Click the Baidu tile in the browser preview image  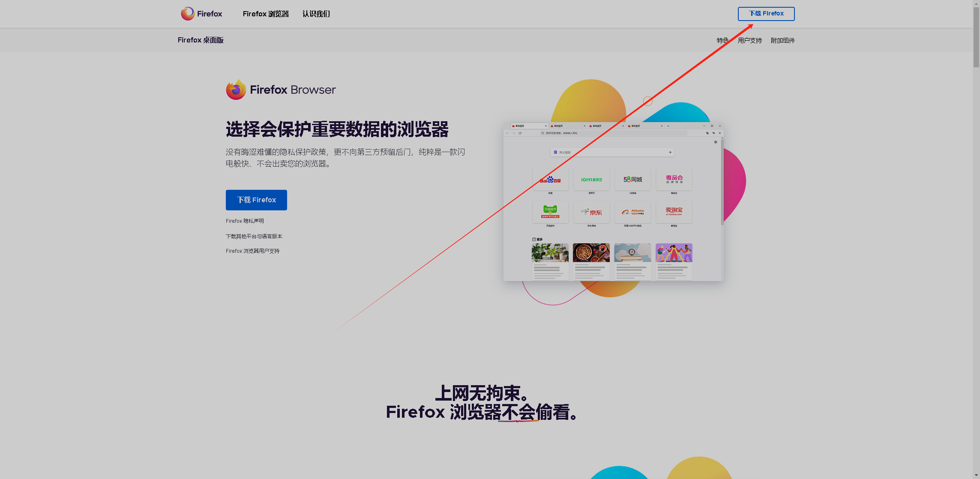550,180
